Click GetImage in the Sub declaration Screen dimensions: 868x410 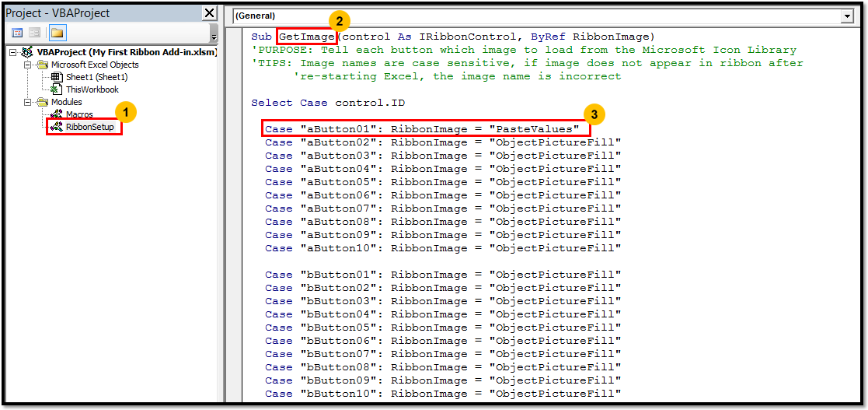click(x=307, y=37)
